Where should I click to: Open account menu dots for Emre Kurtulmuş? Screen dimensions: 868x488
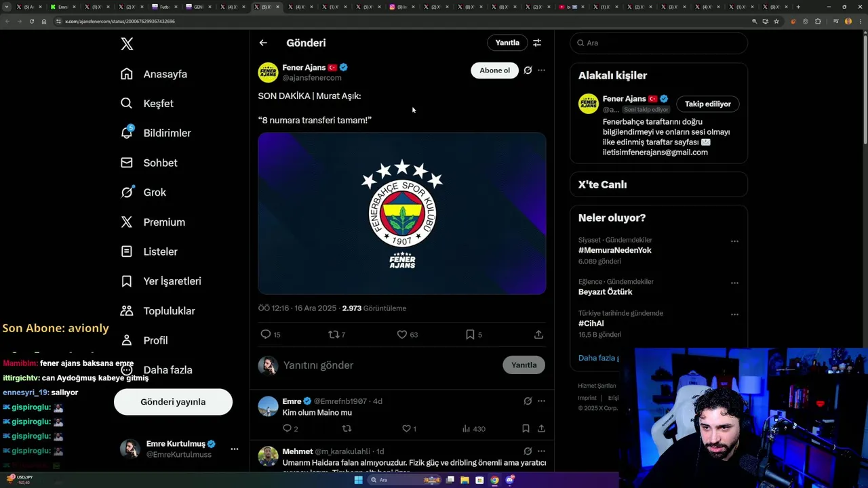234,449
